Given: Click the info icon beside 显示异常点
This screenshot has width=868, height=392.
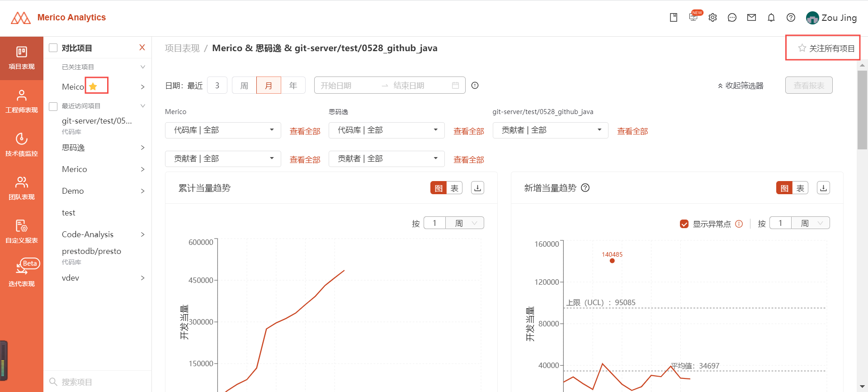Looking at the screenshot, I should 739,224.
